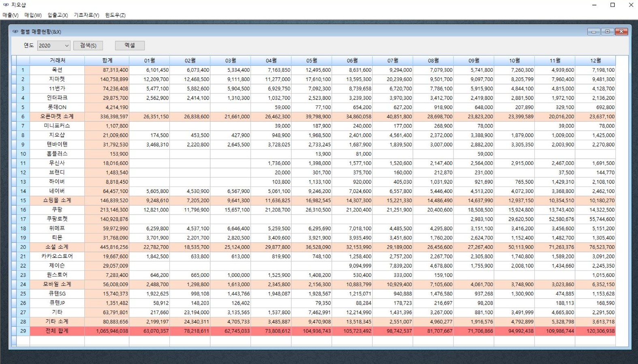Maximize the main 지오샵 window
This screenshot has height=364, width=638.
click(612, 5)
